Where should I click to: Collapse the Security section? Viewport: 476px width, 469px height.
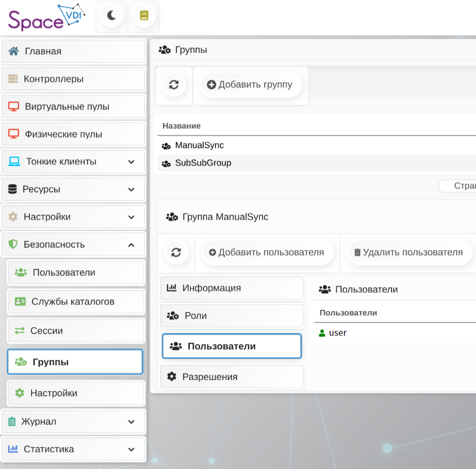click(132, 245)
